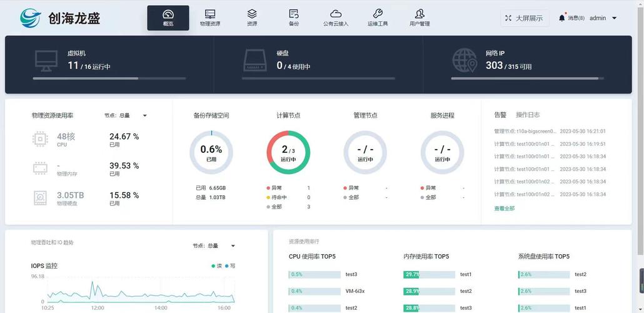The image size is (644, 313).
Task: Expand the 节点 dropdown in 物理吞吐和IO趋势
Action: (x=214, y=246)
